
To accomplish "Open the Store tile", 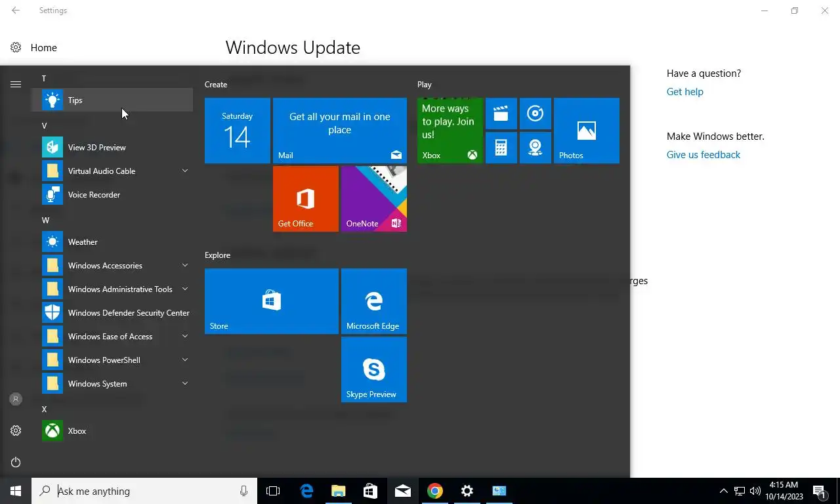I will 272,301.
